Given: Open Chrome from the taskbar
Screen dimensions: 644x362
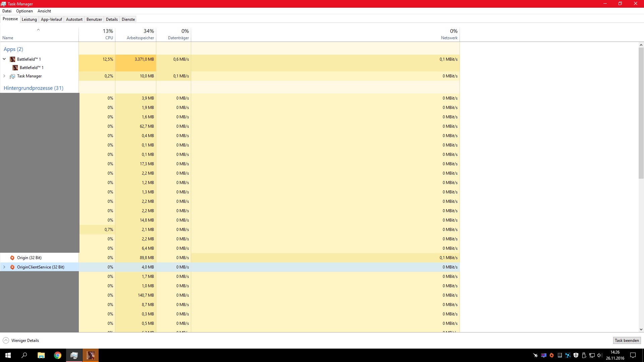Looking at the screenshot, I should 58,355.
